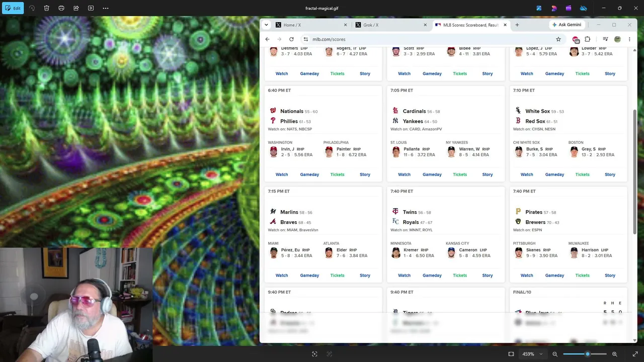Viewport: 644px width, 362px height.
Task: Zoom out with the minus magnifier
Action: 555,354
